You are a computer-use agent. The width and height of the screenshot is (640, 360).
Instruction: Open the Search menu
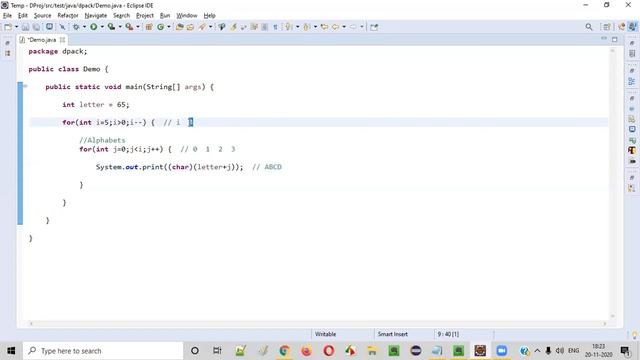click(121, 16)
